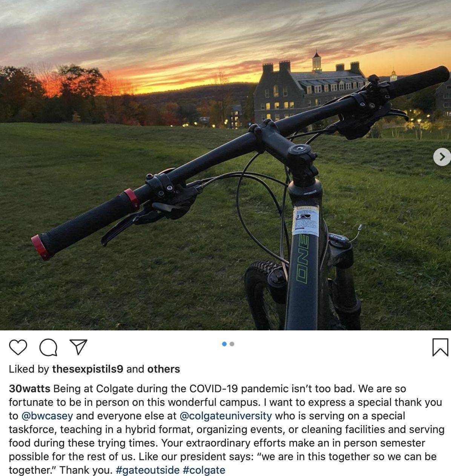
Task: View others who liked this post
Action: click(163, 369)
